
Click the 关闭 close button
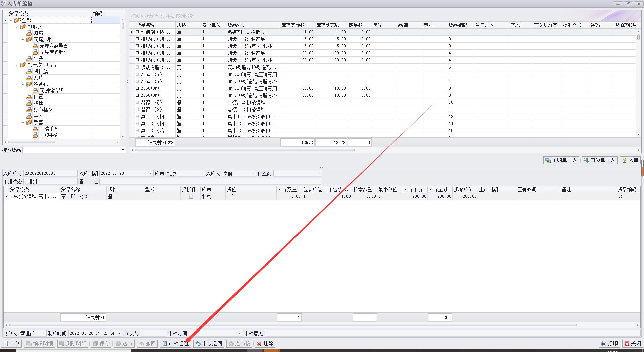click(633, 343)
